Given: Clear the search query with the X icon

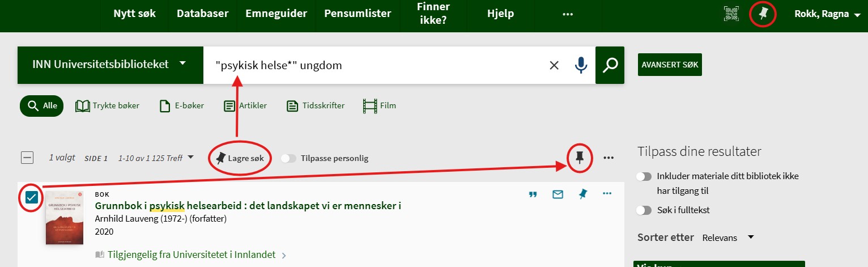Looking at the screenshot, I should point(554,65).
